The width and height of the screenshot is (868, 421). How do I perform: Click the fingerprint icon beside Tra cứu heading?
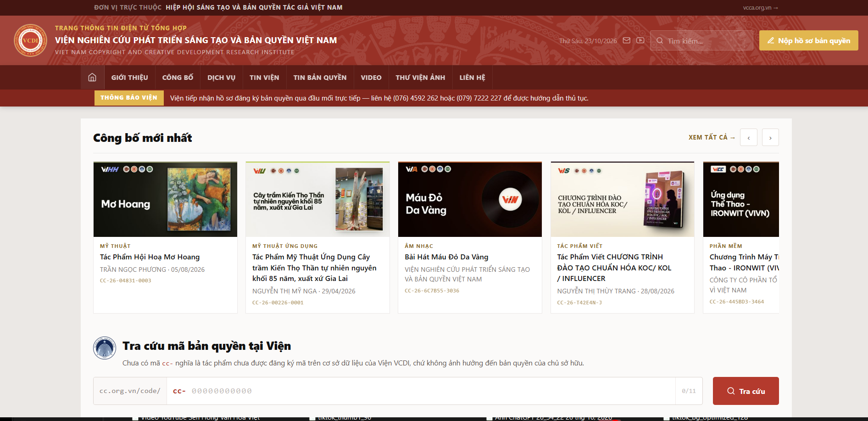click(x=105, y=348)
